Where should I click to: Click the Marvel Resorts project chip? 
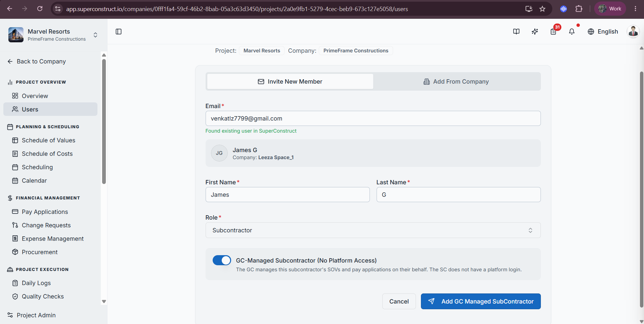[x=262, y=51]
